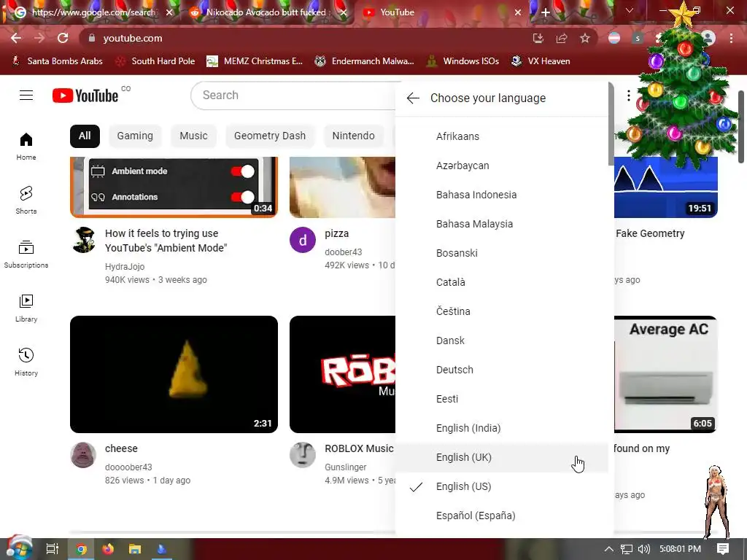Click the install app icon in address bar

(538, 38)
